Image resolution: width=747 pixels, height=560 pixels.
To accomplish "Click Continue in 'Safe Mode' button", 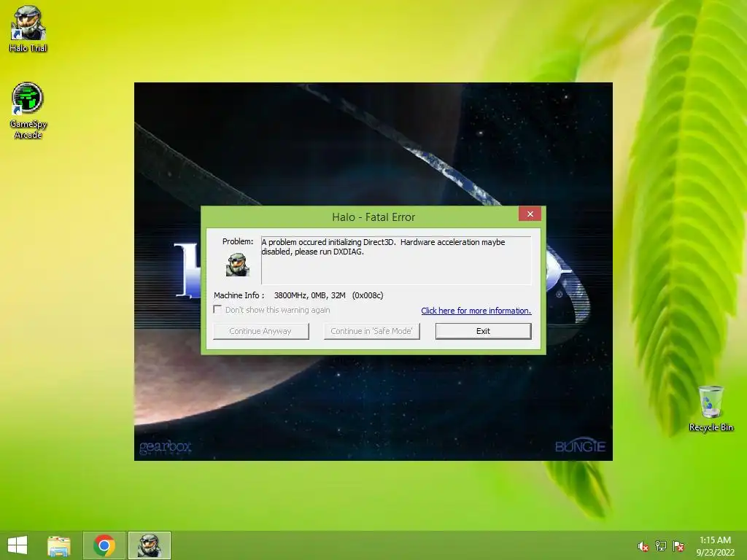I will tap(371, 331).
